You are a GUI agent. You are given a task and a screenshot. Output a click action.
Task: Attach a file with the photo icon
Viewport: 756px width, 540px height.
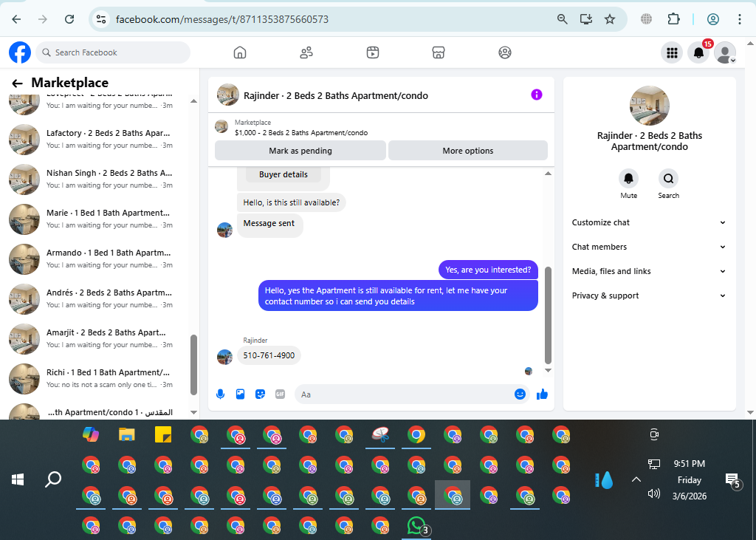[240, 394]
